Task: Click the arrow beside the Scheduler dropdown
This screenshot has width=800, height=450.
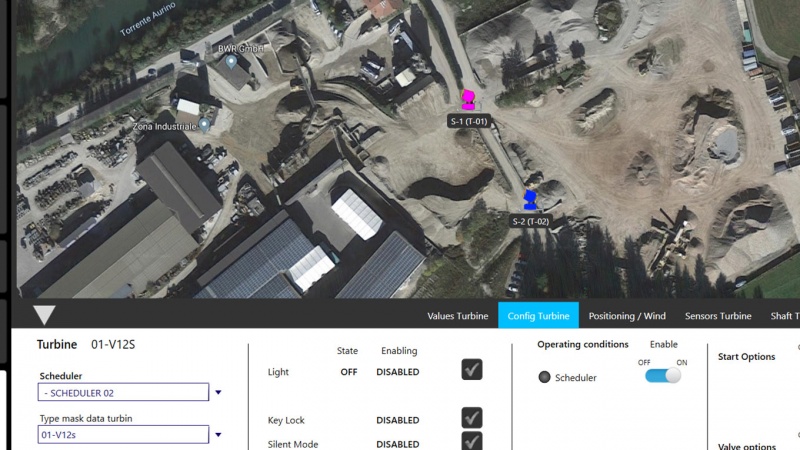Action: pos(218,393)
